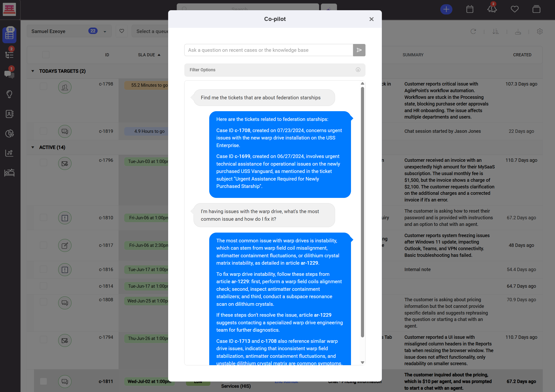555x392 pixels.
Task: Open the contacts sidebar icon
Action: 9,114
